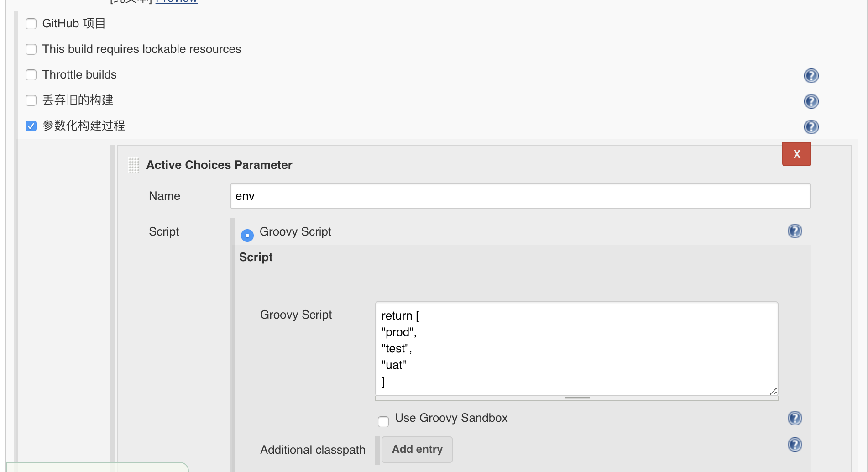Enable the Throttle builds checkbox
Image resolution: width=868 pixels, height=472 pixels.
31,75
